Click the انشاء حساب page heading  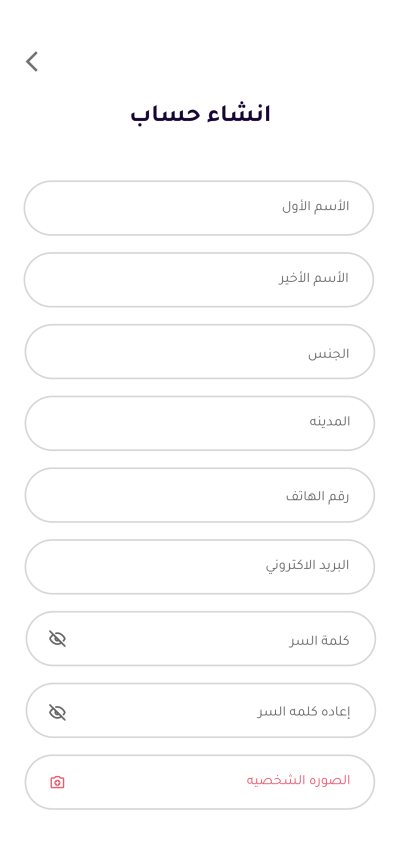(x=200, y=115)
